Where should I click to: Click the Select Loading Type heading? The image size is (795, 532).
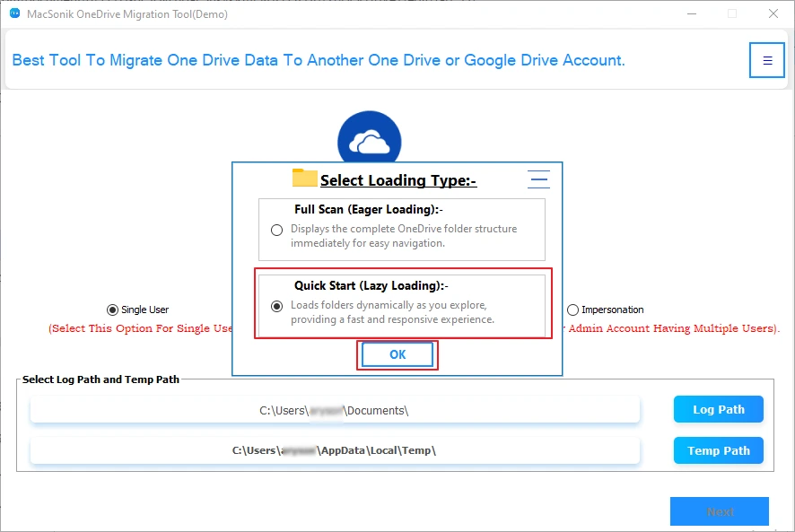398,180
